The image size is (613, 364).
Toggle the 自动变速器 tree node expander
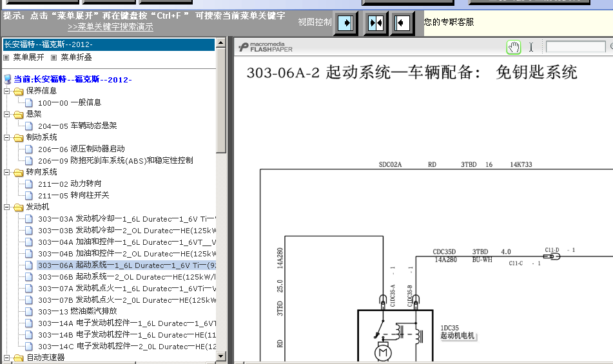pyautogui.click(x=6, y=358)
